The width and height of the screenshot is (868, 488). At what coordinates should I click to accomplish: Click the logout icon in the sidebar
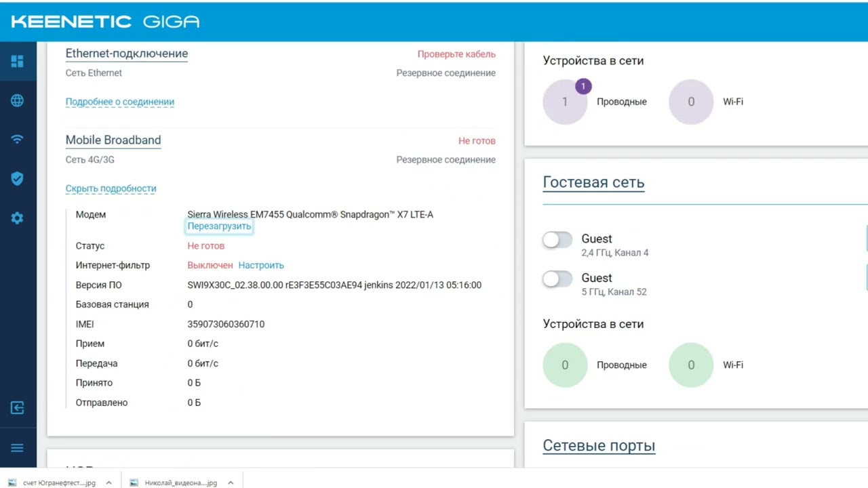tap(18, 407)
